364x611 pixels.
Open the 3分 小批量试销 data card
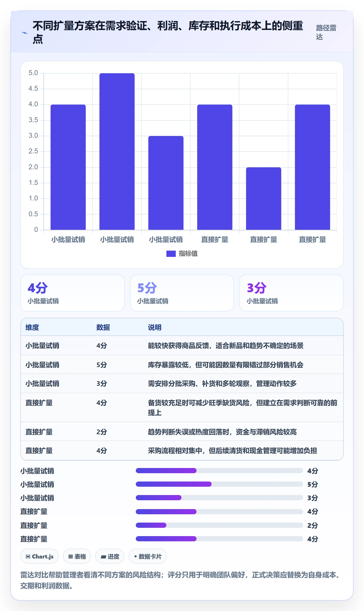pyautogui.click(x=291, y=293)
